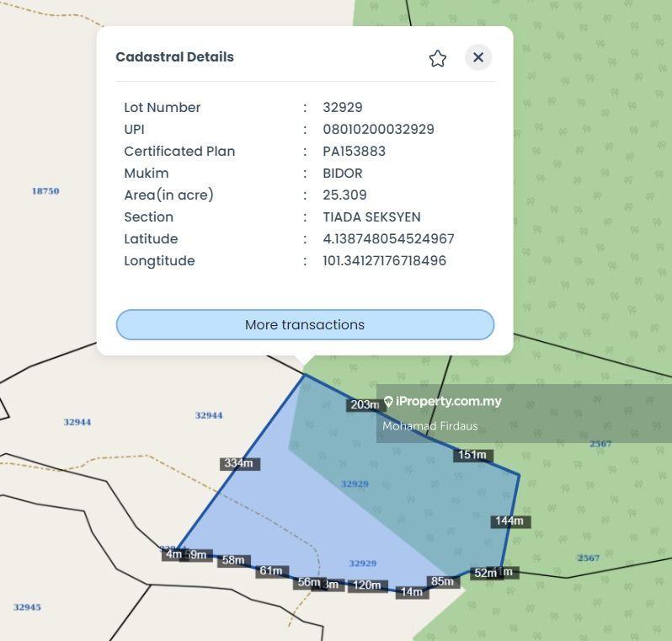The image size is (672, 641).
Task: Click the Cadastral Details heading
Action: (x=174, y=57)
